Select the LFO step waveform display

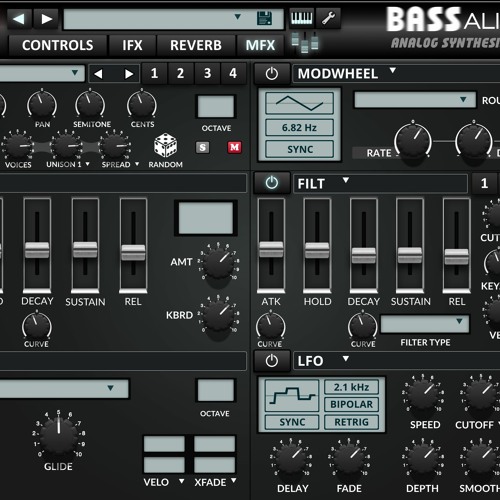pos(292,395)
